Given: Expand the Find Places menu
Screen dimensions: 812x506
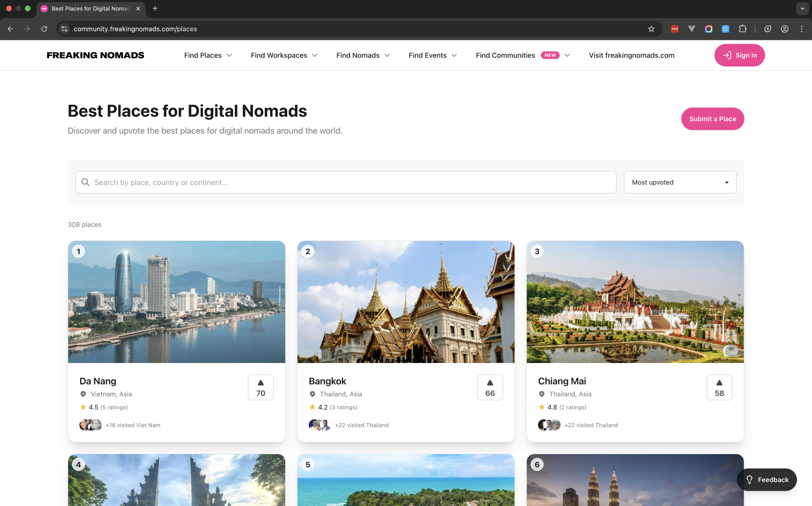Looking at the screenshot, I should coord(208,55).
